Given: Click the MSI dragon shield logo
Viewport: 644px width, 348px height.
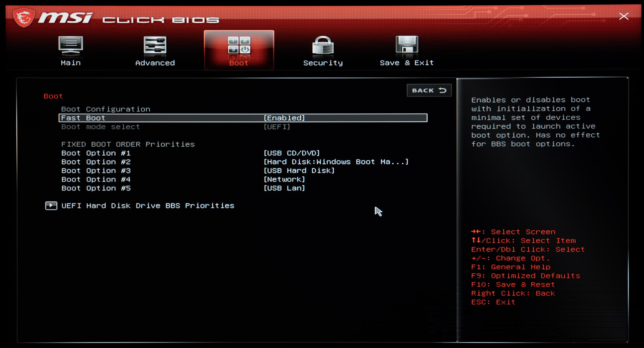Looking at the screenshot, I should click(24, 18).
